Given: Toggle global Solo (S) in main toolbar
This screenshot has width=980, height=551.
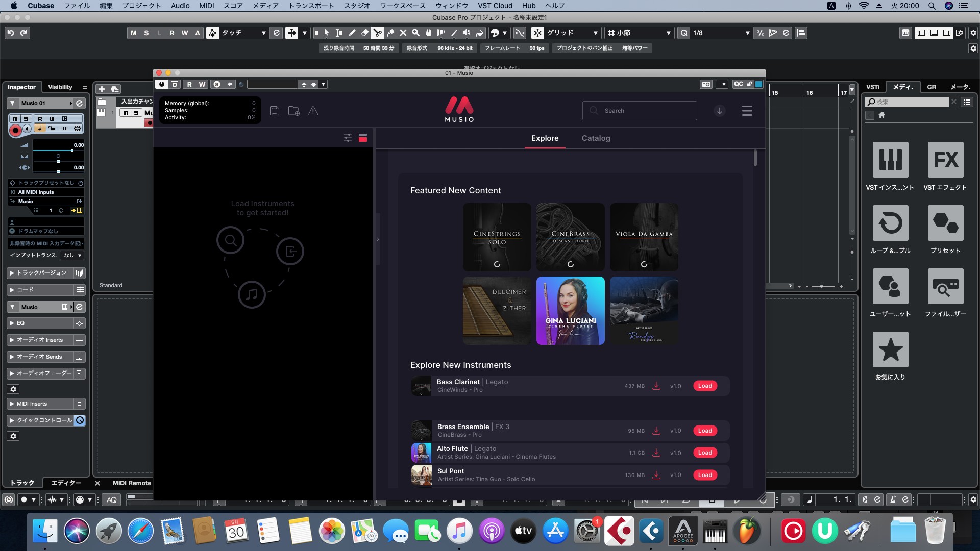Looking at the screenshot, I should click(146, 33).
